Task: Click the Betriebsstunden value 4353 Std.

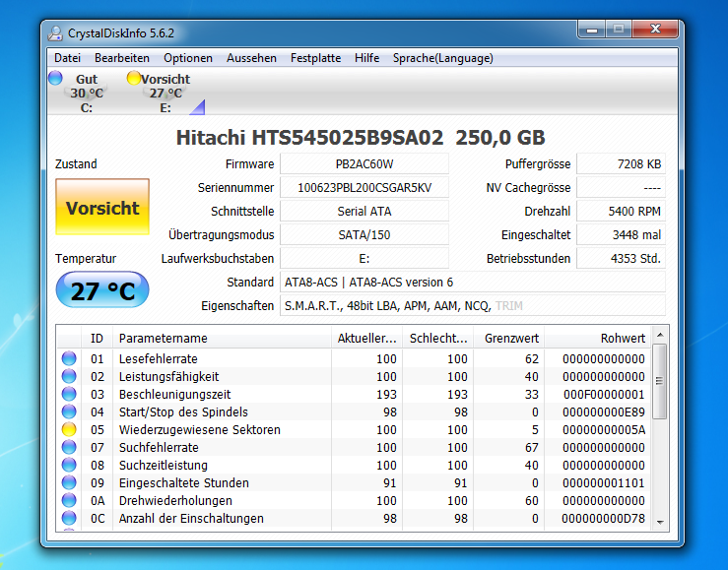Action: (622, 259)
